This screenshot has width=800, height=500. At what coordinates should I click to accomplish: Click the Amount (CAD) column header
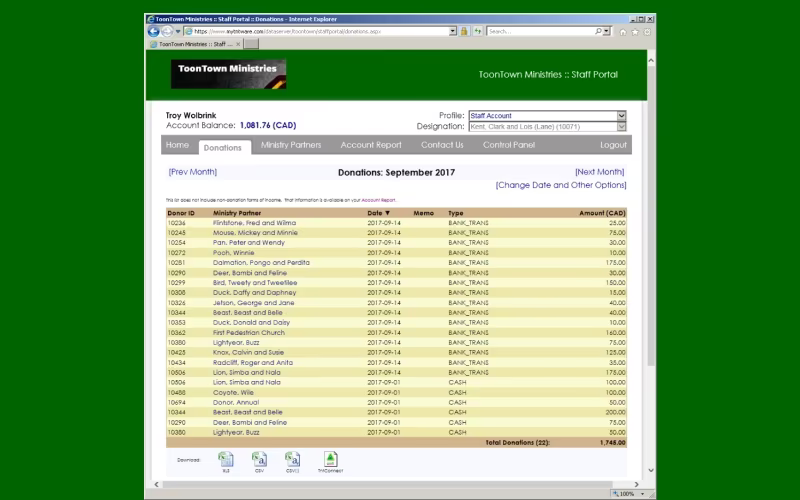click(x=602, y=213)
